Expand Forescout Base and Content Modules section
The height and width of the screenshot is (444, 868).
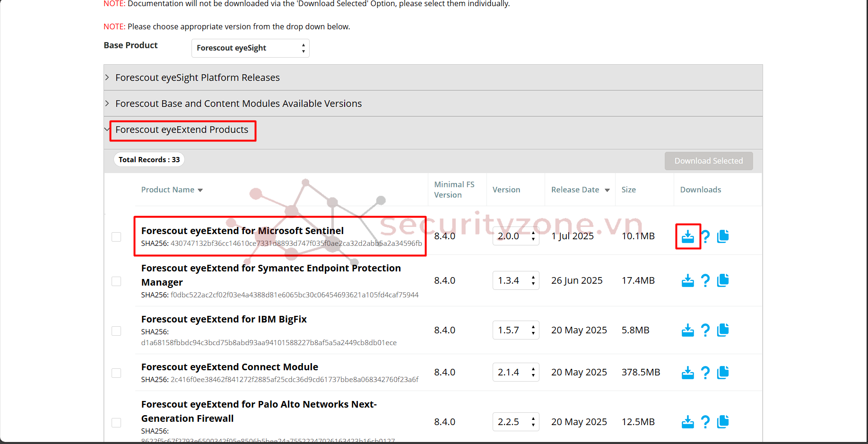point(433,104)
